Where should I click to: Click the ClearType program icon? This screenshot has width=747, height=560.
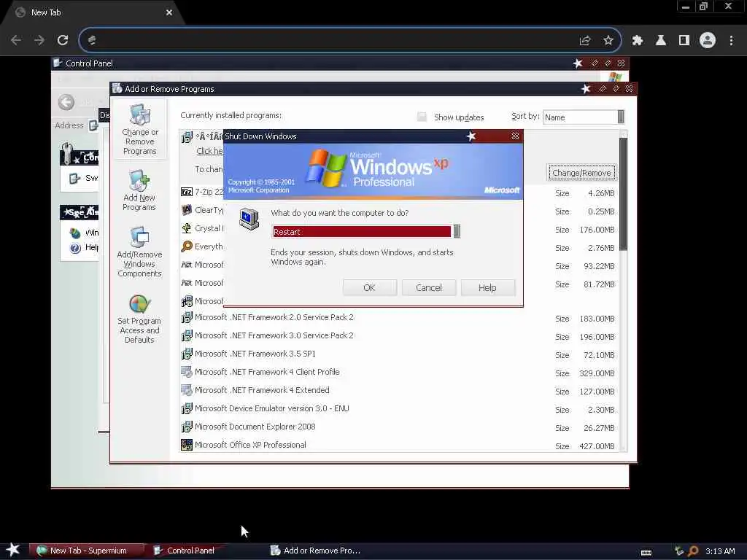pos(186,210)
